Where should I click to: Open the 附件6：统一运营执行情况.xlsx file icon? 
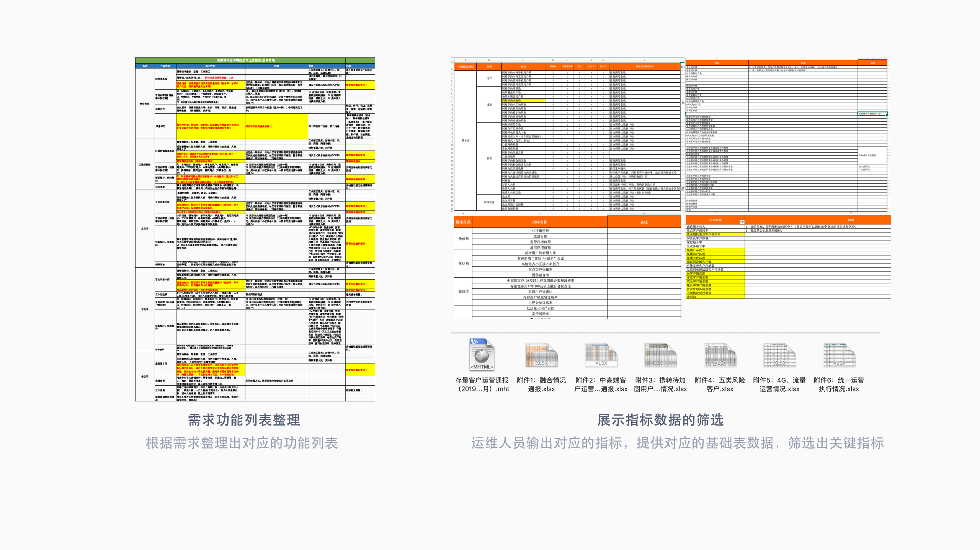[x=839, y=355]
